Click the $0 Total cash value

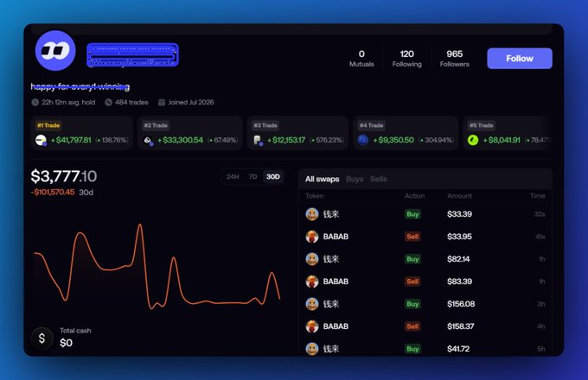coord(66,343)
